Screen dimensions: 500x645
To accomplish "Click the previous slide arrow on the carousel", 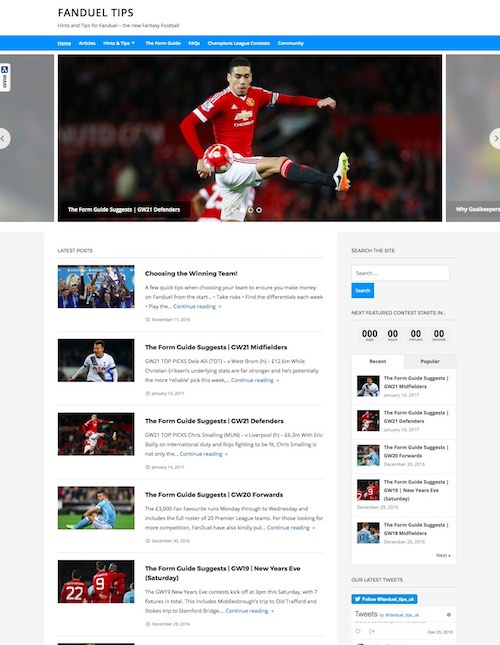I will pos(4,139).
